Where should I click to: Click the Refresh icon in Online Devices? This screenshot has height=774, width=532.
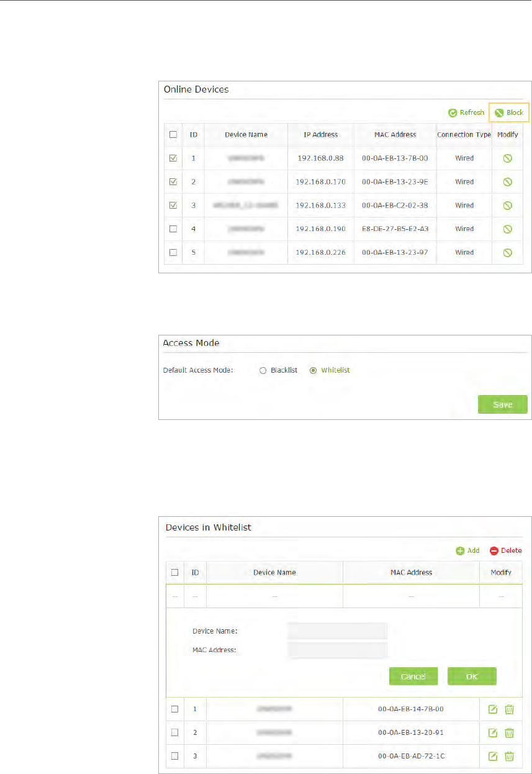point(453,112)
